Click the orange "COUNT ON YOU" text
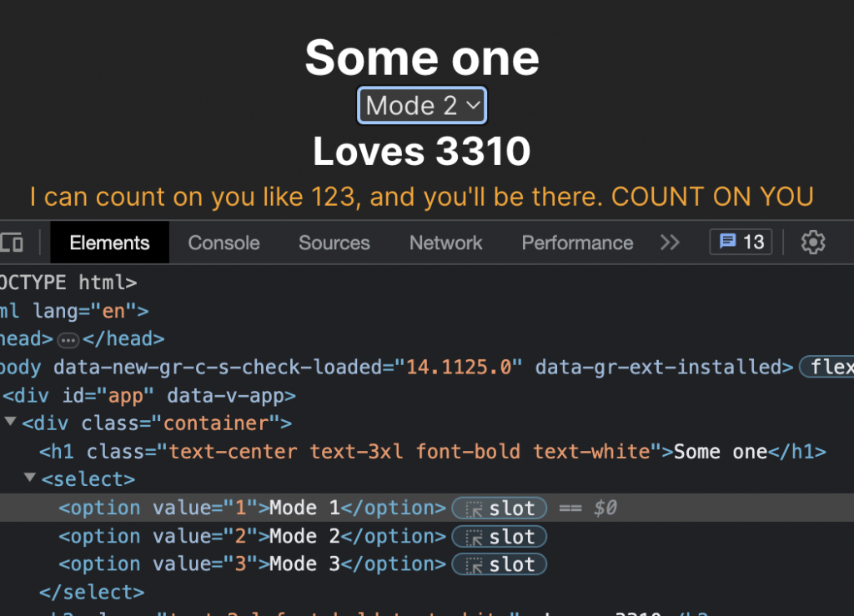Screen dimensions: 854x616 coord(712,197)
